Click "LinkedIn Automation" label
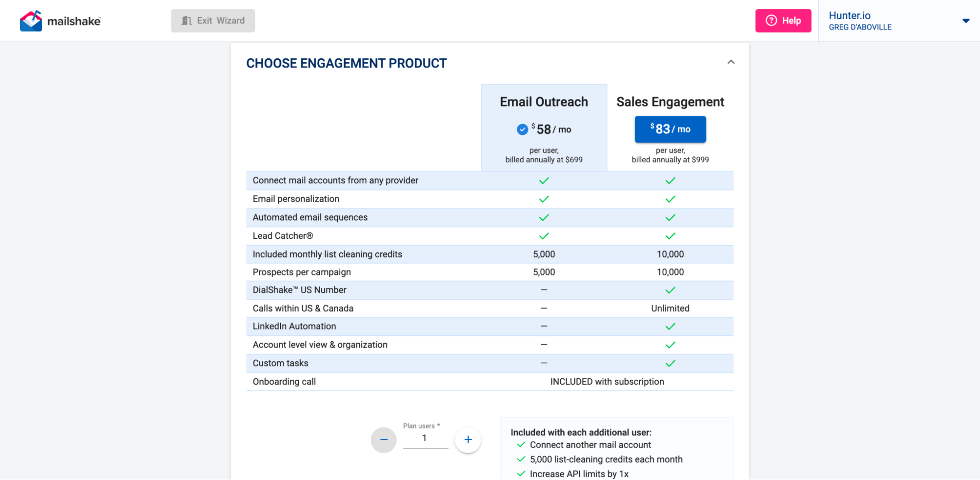The image size is (980, 480). (294, 326)
